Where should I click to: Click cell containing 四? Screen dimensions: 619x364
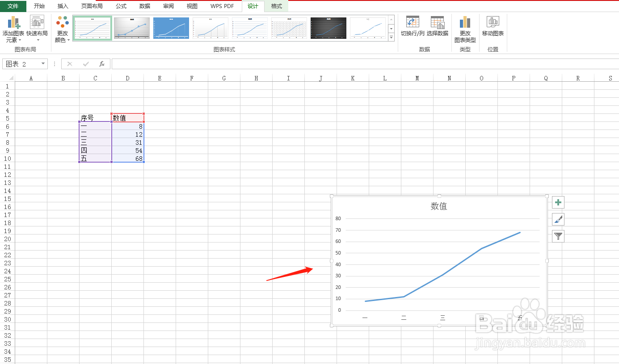[x=96, y=151]
